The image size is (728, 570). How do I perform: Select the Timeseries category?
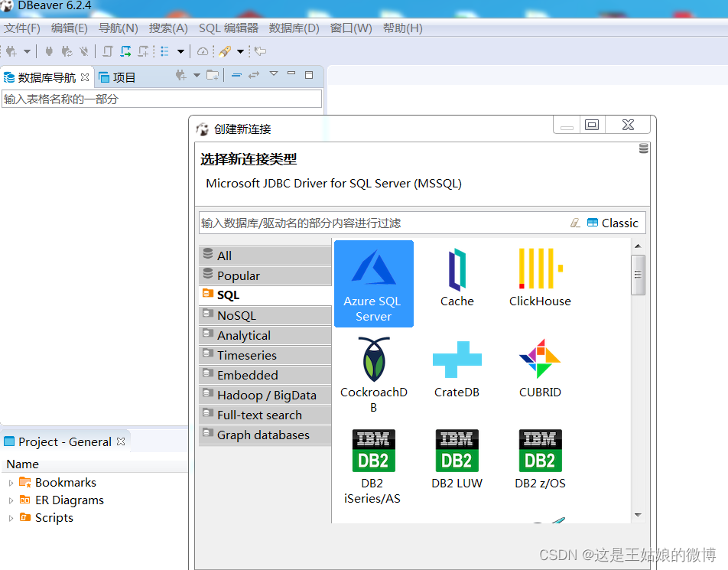pos(265,355)
